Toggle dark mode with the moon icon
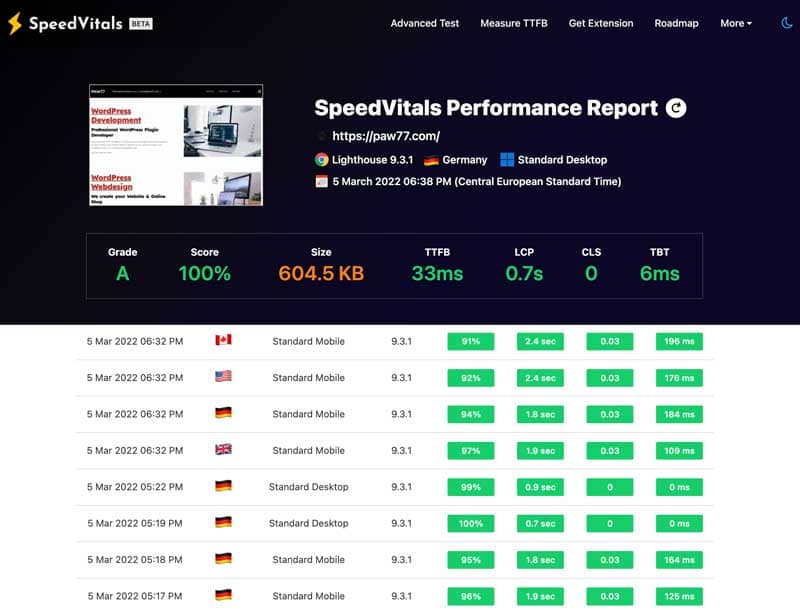 pos(787,23)
